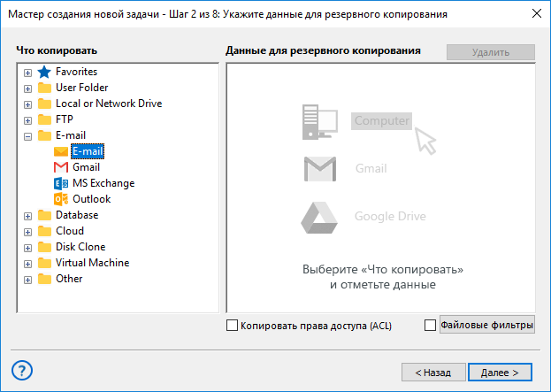
Task: Click the large Gmail icon in data pane
Action: click(x=319, y=168)
